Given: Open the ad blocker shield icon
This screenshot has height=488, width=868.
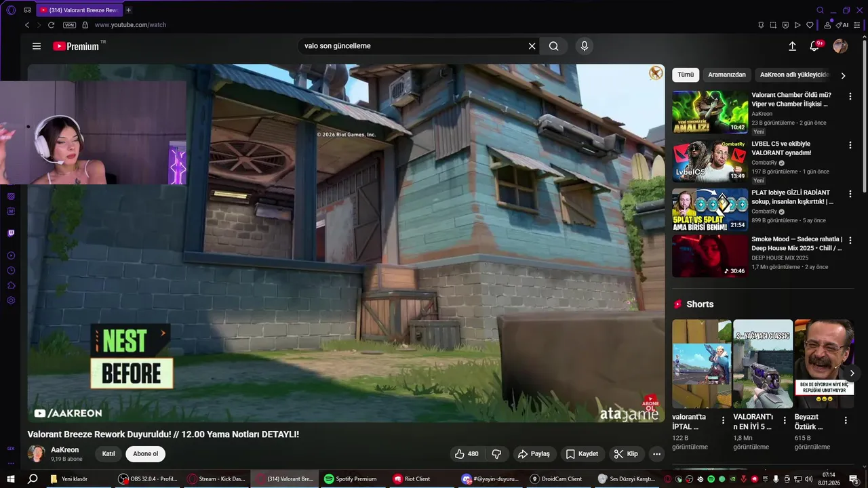Looking at the screenshot, I should (785, 25).
